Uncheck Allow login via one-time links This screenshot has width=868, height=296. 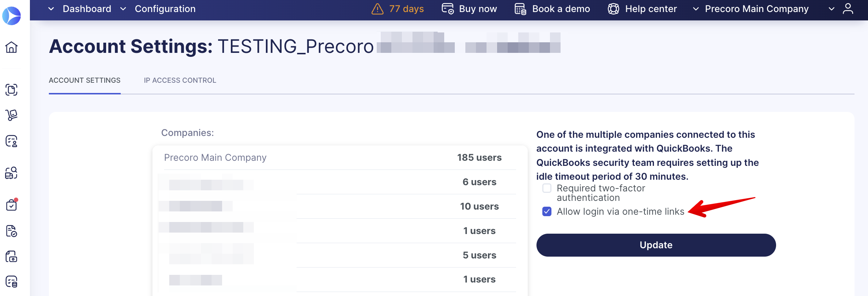(547, 211)
